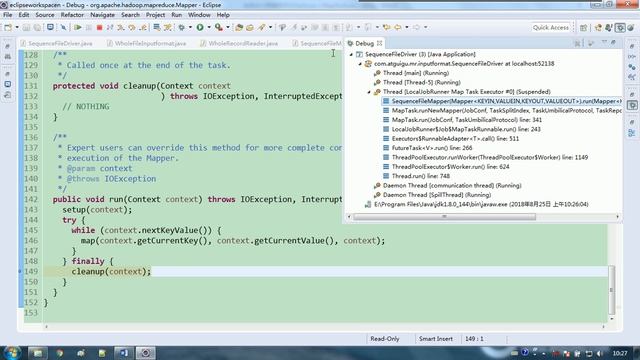Select Thread [main] (Running) in Debug view
The width and height of the screenshot is (640, 360).
pyautogui.click(x=416, y=73)
